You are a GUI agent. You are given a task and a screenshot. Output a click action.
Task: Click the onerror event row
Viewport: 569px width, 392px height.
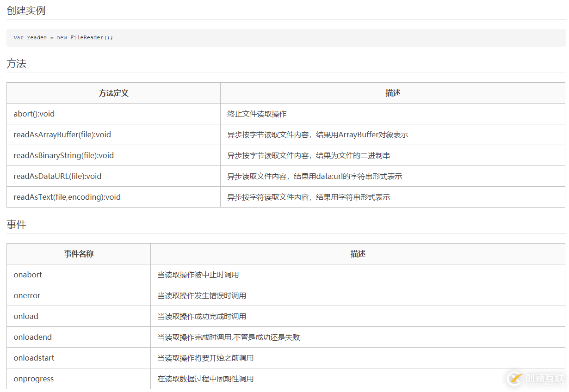[x=26, y=295]
